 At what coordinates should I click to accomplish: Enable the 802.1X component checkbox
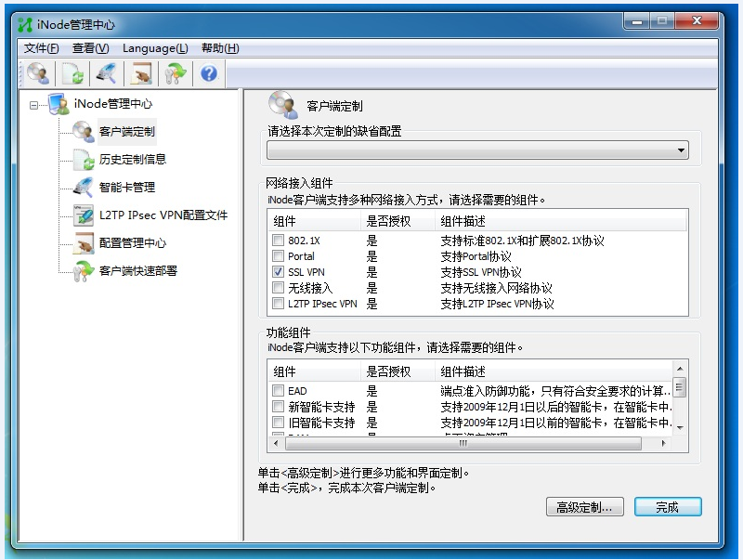tap(278, 241)
